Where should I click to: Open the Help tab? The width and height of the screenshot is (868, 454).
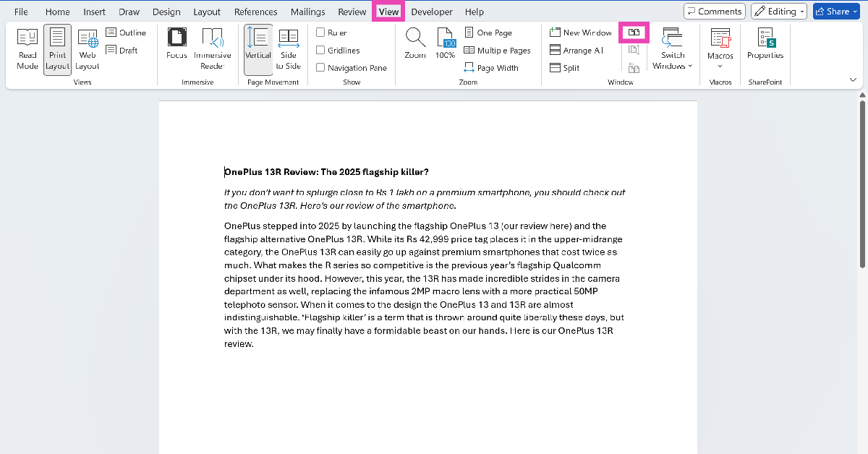tap(475, 12)
